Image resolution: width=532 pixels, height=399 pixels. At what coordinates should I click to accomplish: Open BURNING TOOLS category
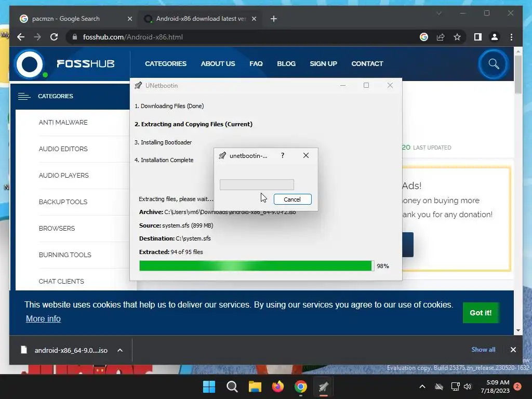click(65, 255)
